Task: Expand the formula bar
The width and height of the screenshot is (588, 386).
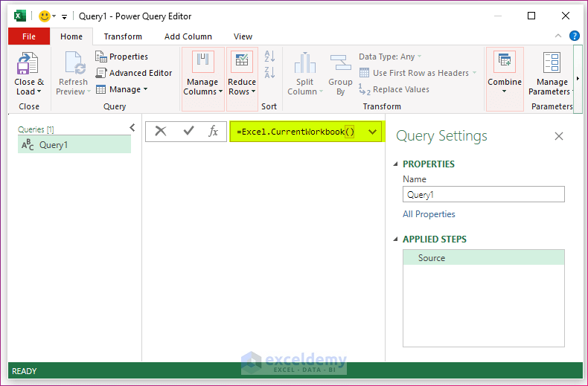Action: (x=372, y=132)
